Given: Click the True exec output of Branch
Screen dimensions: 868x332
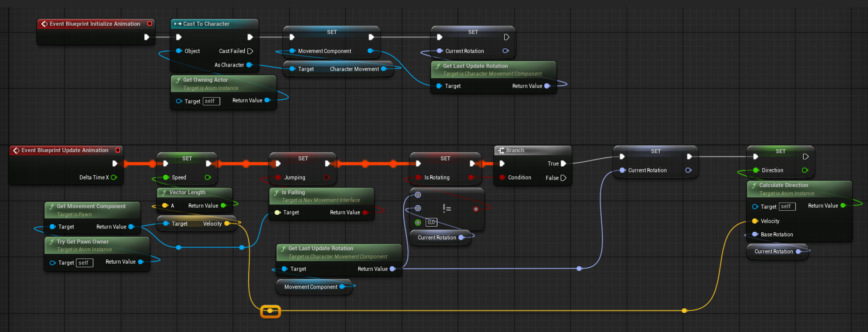Looking at the screenshot, I should point(563,163).
